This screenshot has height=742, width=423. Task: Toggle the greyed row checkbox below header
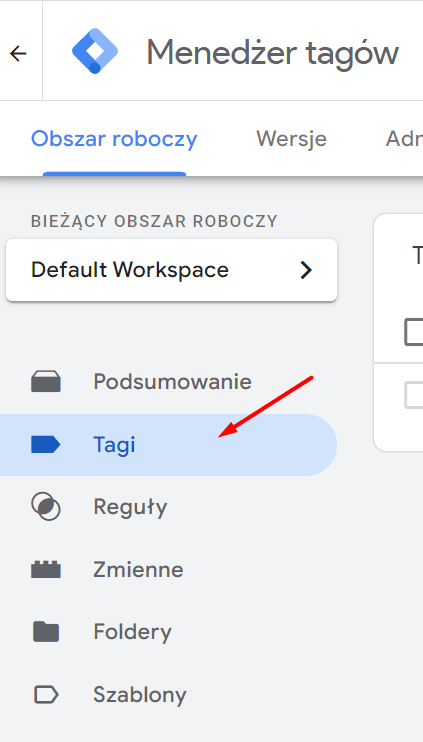click(x=414, y=396)
